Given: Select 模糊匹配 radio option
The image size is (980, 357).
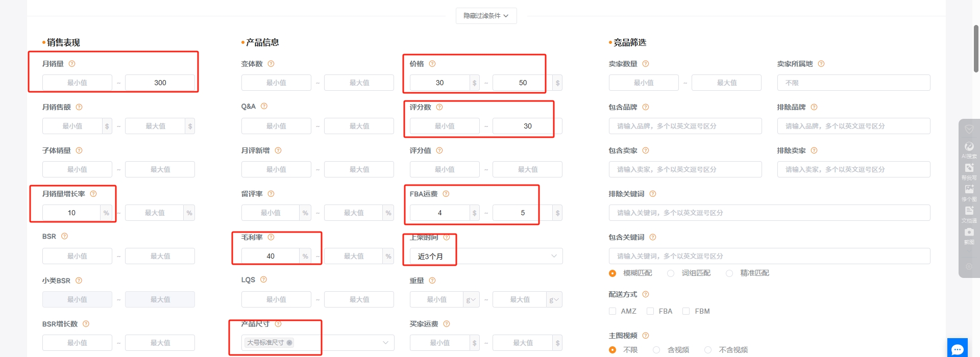Looking at the screenshot, I should pos(612,273).
